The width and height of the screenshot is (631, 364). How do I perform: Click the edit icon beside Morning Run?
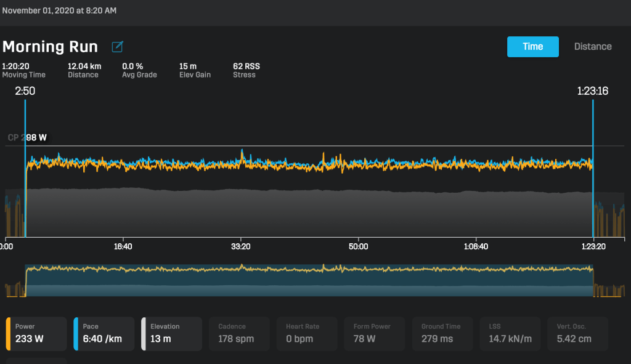[x=117, y=47]
